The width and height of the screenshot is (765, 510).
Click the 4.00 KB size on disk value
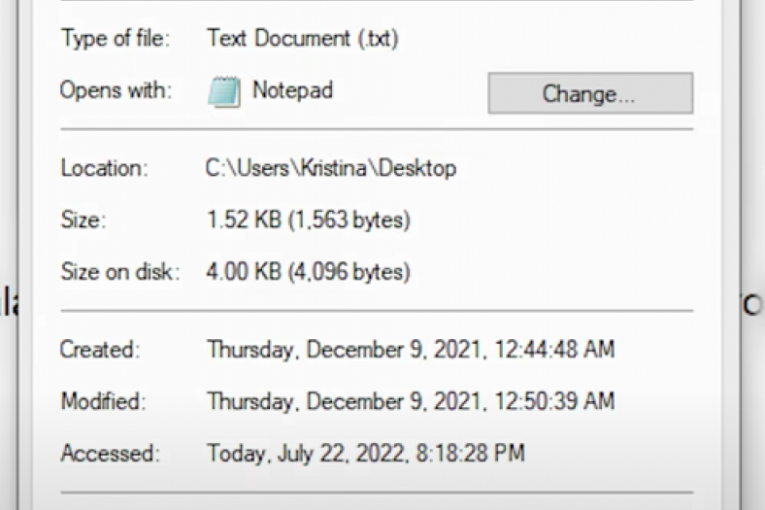(308, 272)
